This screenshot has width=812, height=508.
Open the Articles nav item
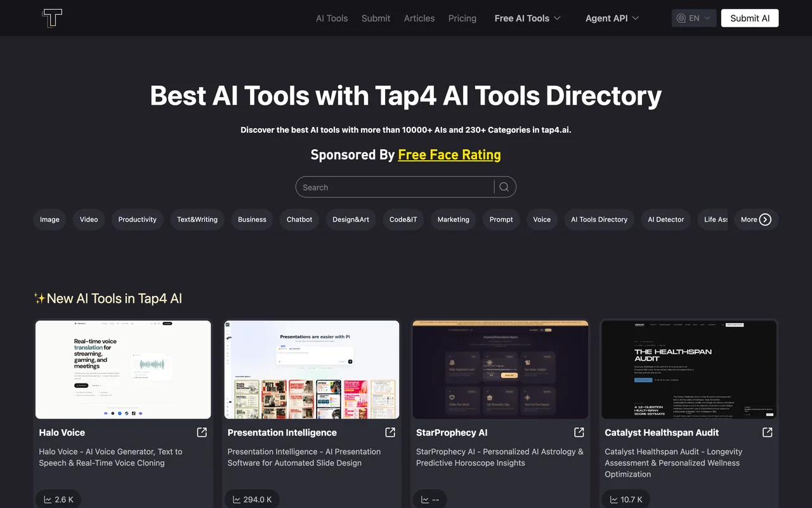419,18
